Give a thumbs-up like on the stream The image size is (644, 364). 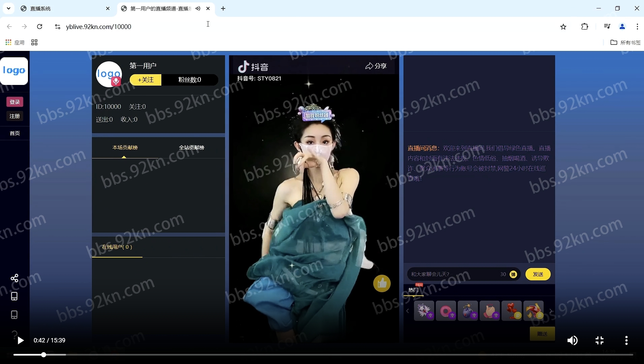pyautogui.click(x=382, y=283)
